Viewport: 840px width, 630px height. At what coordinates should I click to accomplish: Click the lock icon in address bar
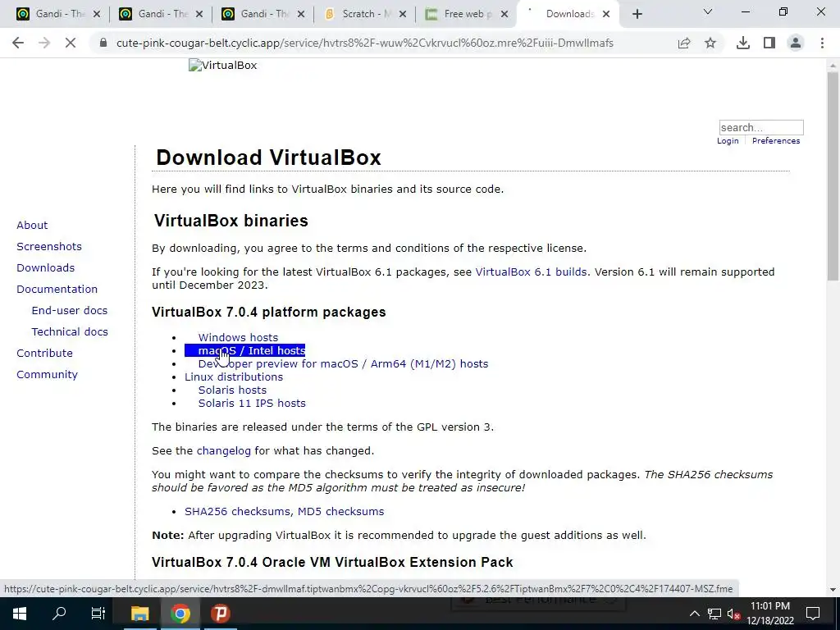point(103,43)
